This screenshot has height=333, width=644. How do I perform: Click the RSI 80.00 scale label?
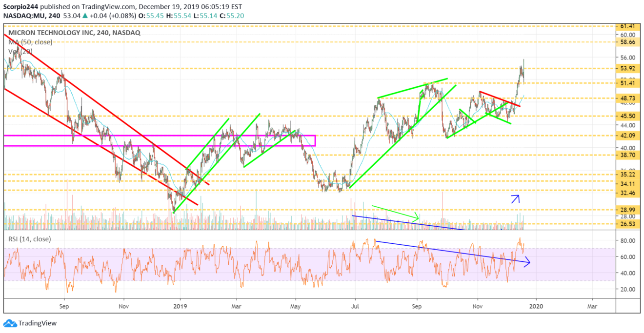point(627,241)
